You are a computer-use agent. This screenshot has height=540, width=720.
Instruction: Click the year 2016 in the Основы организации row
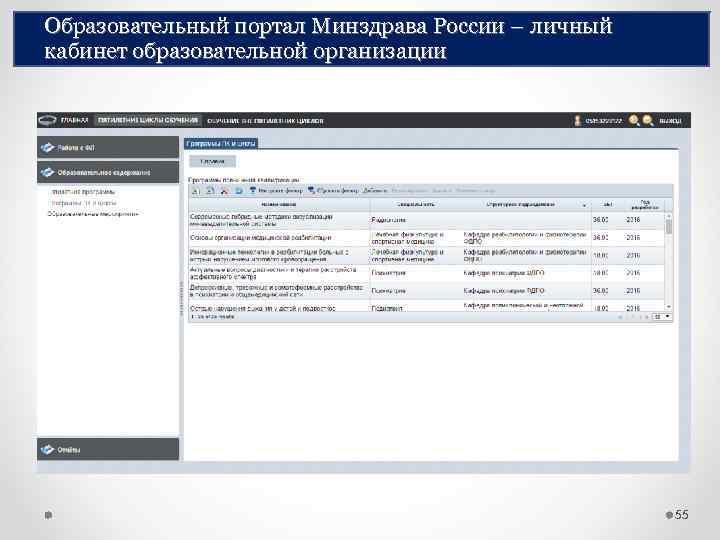[633, 238]
